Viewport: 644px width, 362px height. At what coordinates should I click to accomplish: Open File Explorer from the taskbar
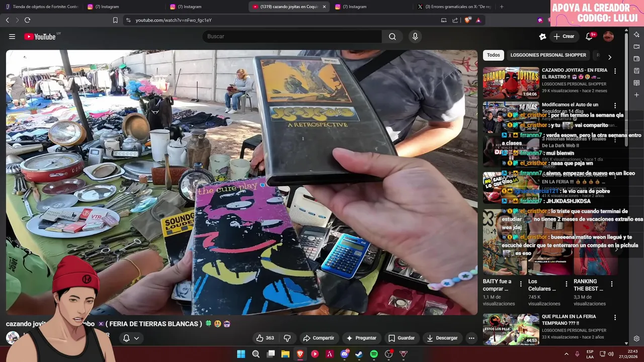(285, 354)
